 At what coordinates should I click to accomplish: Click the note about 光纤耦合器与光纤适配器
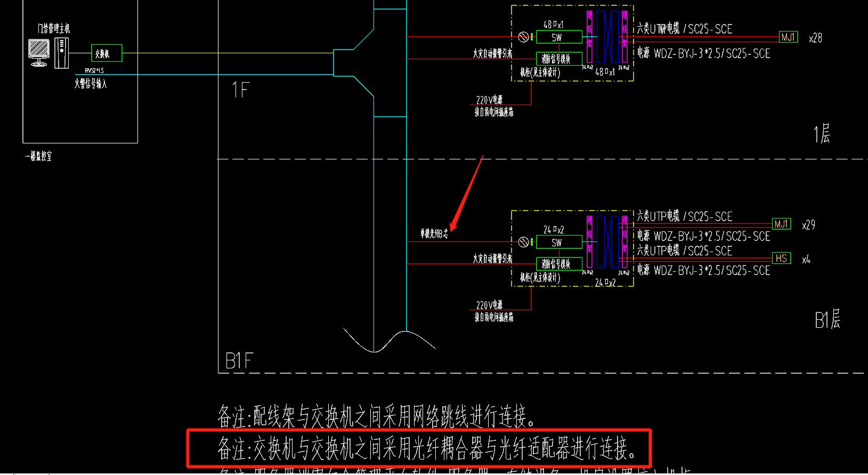tap(428, 449)
